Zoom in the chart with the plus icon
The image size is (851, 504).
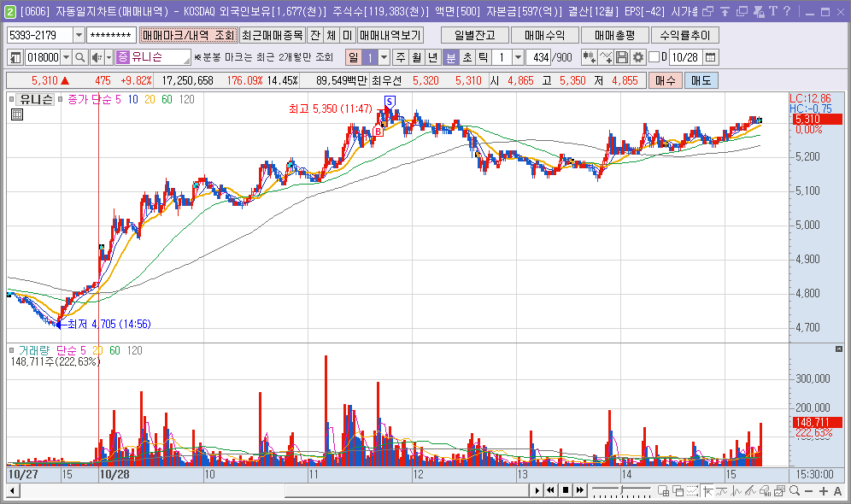(824, 491)
